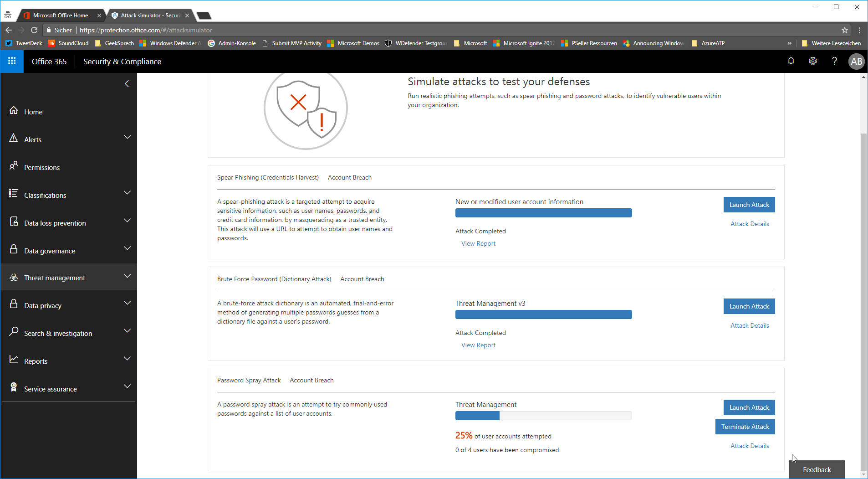The height and width of the screenshot is (479, 868).
Task: Select the Threat management sidebar icon
Action: [x=14, y=277]
